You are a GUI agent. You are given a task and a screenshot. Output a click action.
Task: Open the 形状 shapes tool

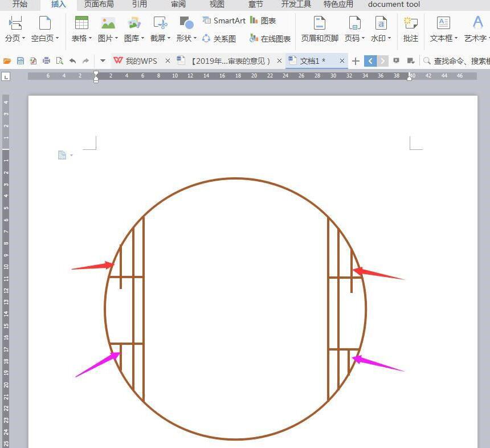186,29
